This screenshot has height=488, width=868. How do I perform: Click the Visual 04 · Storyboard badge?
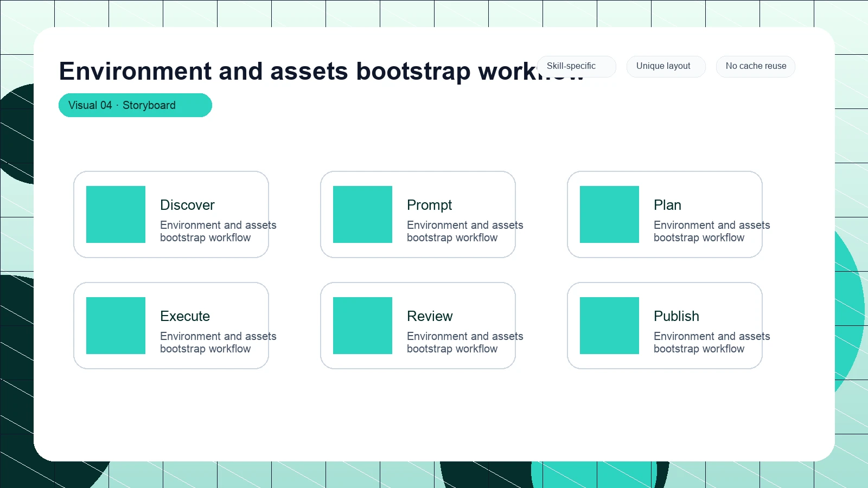pyautogui.click(x=135, y=105)
